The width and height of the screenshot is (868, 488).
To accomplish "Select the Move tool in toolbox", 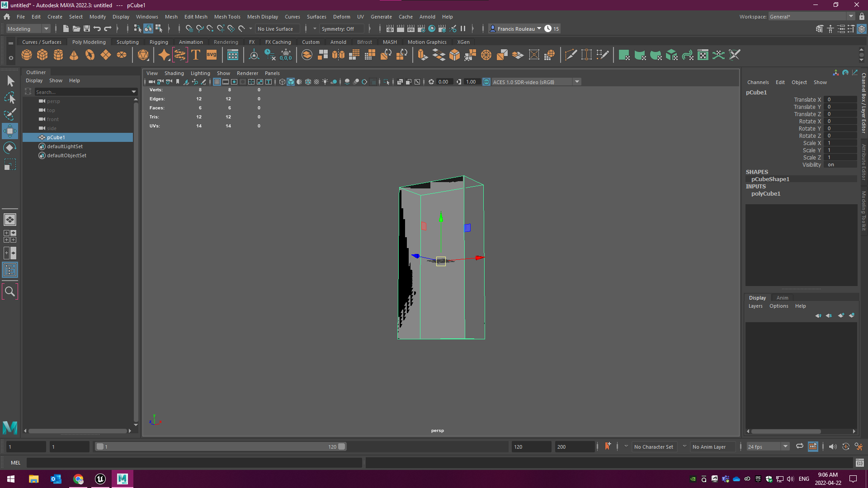I will click(x=10, y=131).
